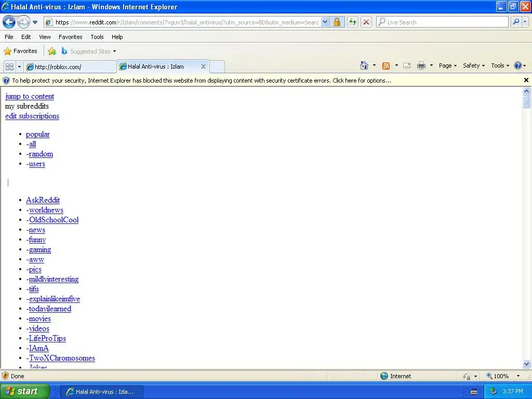This screenshot has height=399, width=532.
Task: Open the Tools command bar menu
Action: [500, 65]
